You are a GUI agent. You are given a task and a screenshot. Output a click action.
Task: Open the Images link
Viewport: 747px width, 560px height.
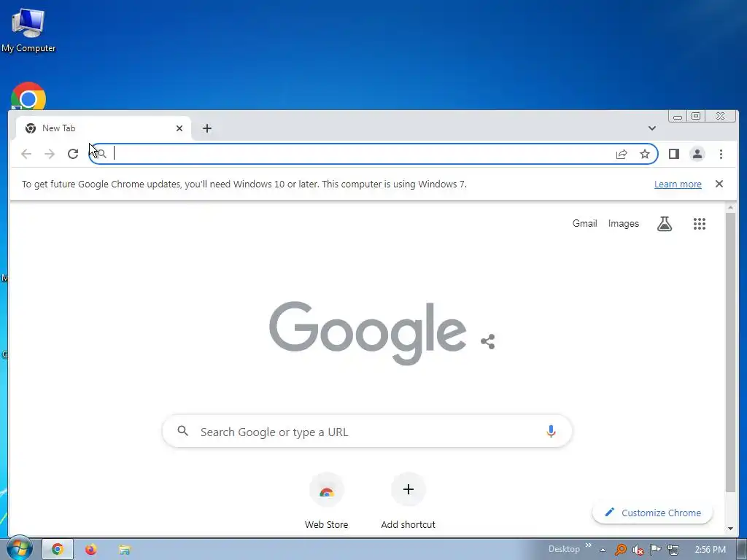click(623, 223)
